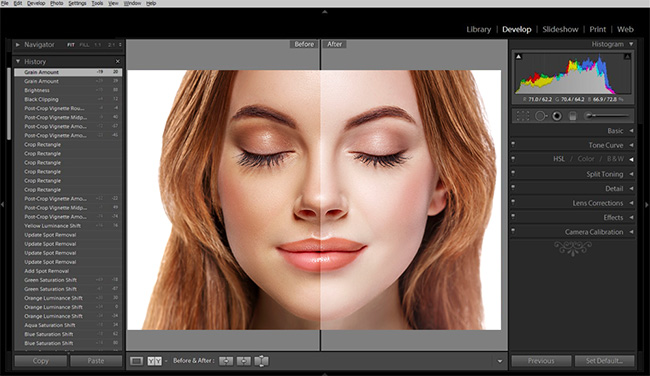The height and width of the screenshot is (376, 650).
Task: Collapse the History panel triangle
Action: [18, 61]
